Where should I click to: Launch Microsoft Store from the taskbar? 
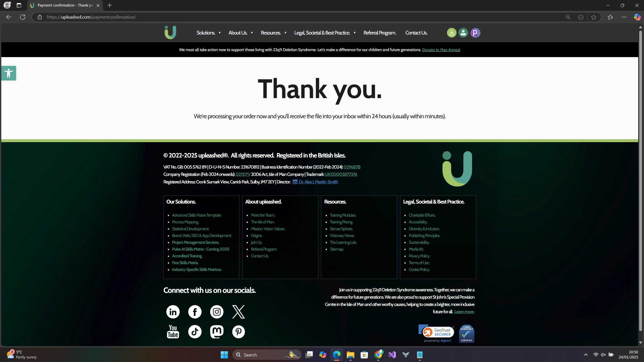364,355
